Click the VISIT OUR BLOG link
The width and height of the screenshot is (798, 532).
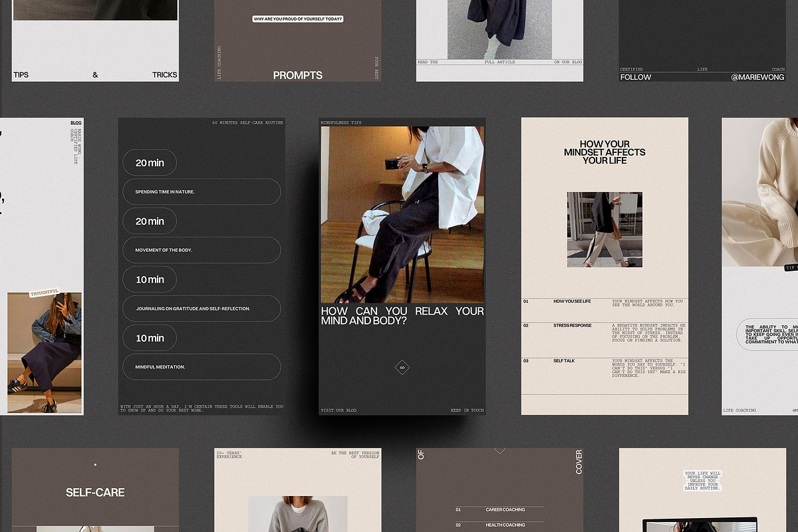click(x=338, y=410)
